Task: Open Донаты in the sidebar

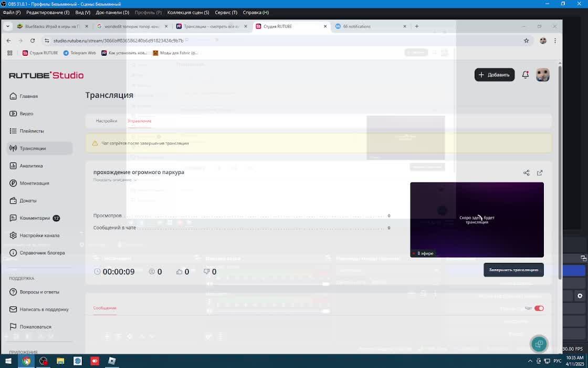Action: coord(23,200)
